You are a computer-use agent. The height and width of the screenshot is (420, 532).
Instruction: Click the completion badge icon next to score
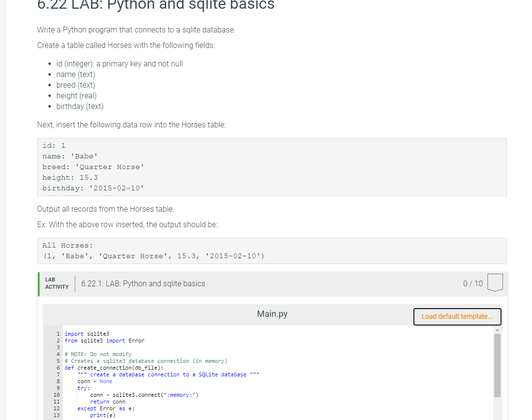(x=495, y=282)
